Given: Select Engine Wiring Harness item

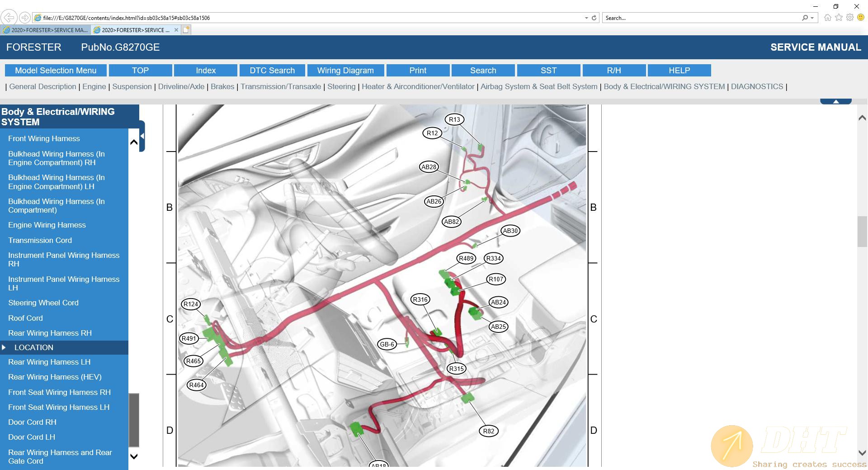Looking at the screenshot, I should [47, 225].
